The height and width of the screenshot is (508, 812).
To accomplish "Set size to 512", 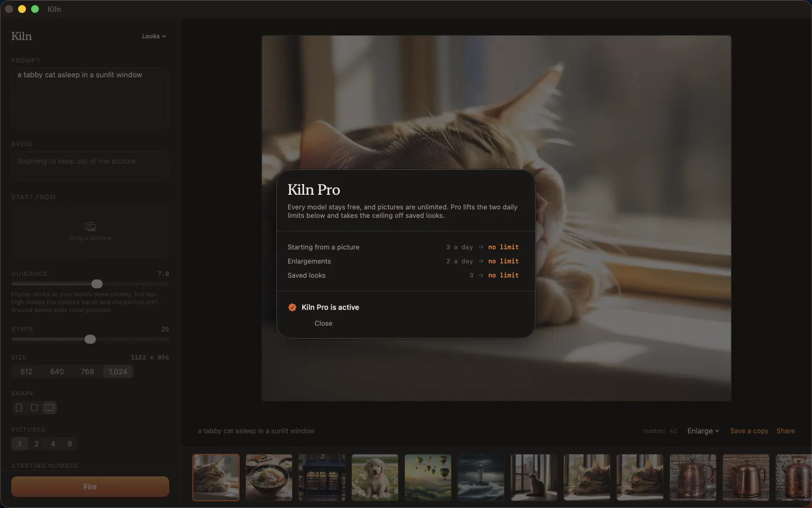I will (27, 371).
